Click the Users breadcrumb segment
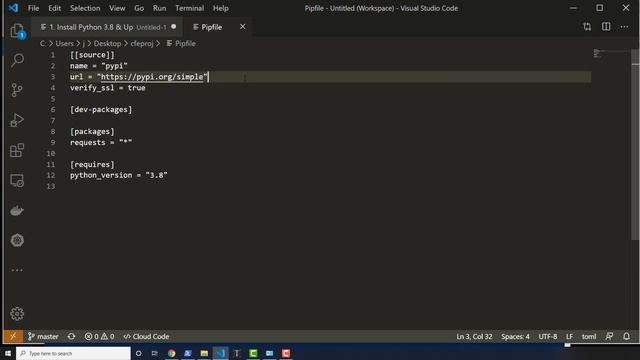Viewport: 640px width, 360px height. pos(64,43)
